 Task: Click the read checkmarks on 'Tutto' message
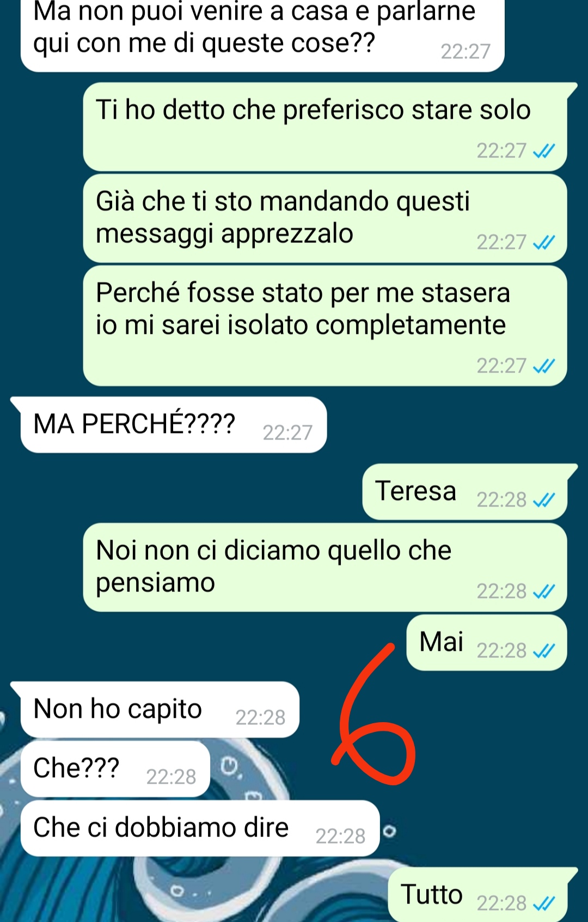(x=543, y=903)
